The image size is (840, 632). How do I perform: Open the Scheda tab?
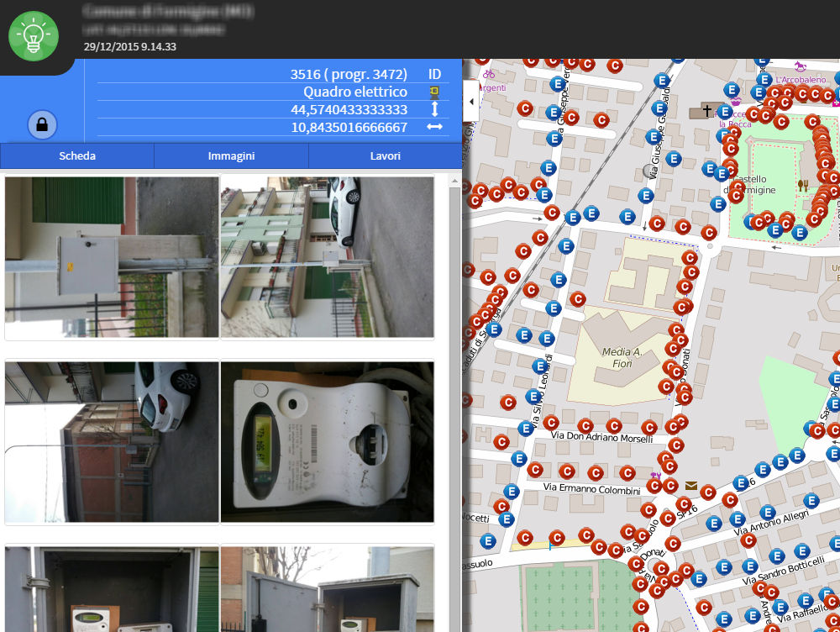77,155
